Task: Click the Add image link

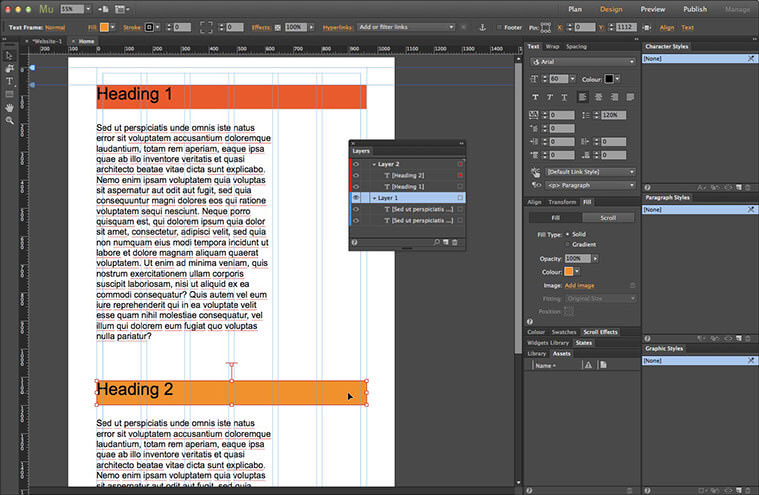Action: point(582,285)
